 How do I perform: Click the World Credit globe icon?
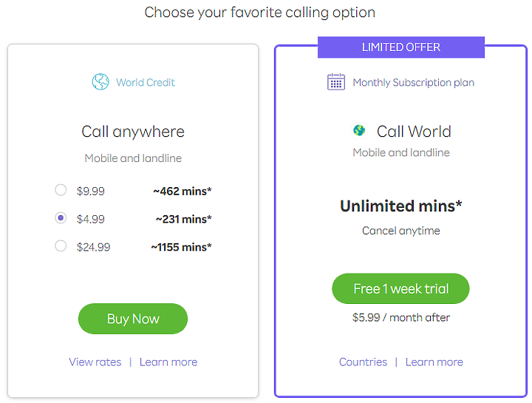pyautogui.click(x=100, y=82)
